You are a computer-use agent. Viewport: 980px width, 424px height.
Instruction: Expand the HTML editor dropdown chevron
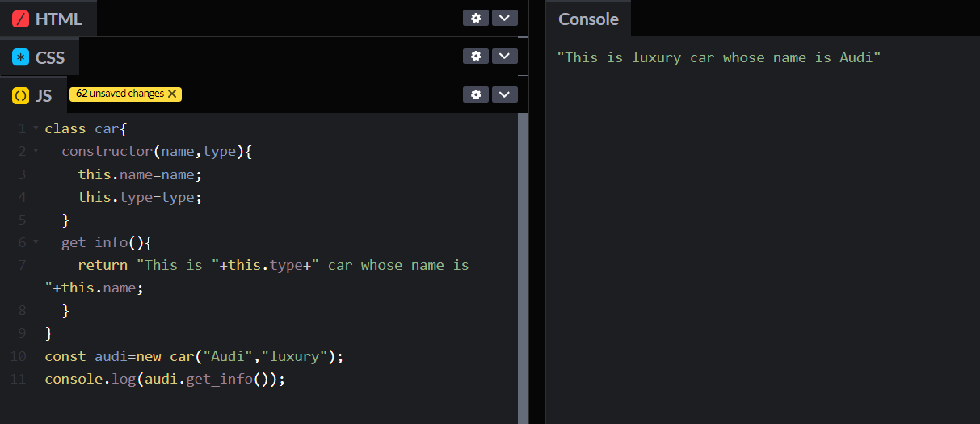tap(505, 18)
